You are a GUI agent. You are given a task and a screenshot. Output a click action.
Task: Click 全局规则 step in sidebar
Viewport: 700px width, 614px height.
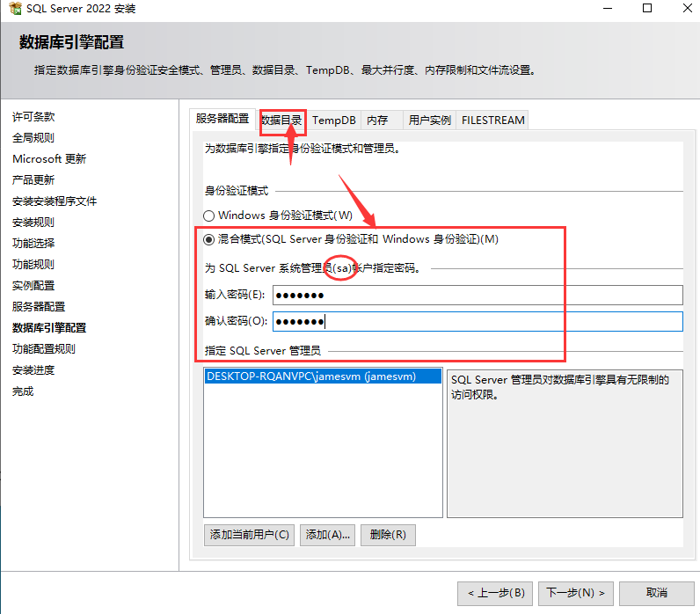[x=33, y=138]
